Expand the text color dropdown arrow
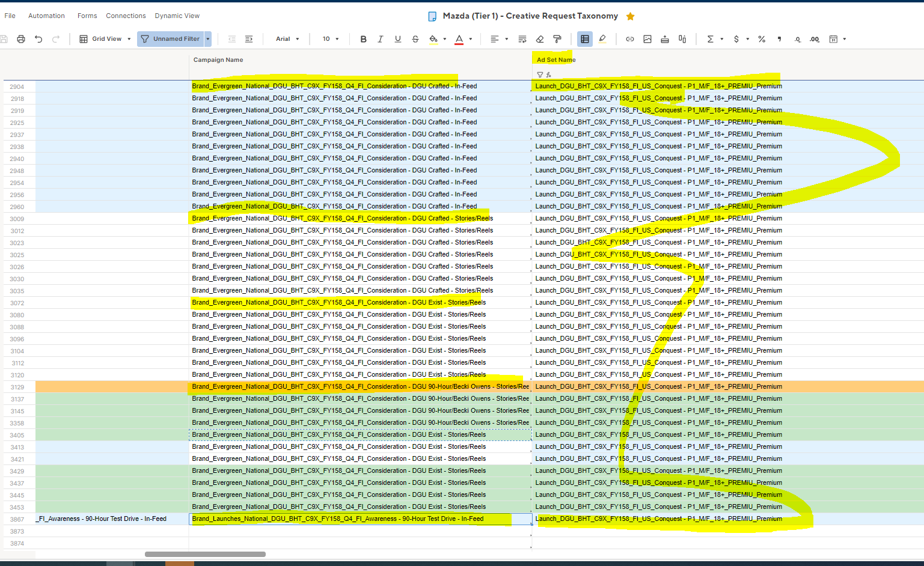924x566 pixels. 471,39
